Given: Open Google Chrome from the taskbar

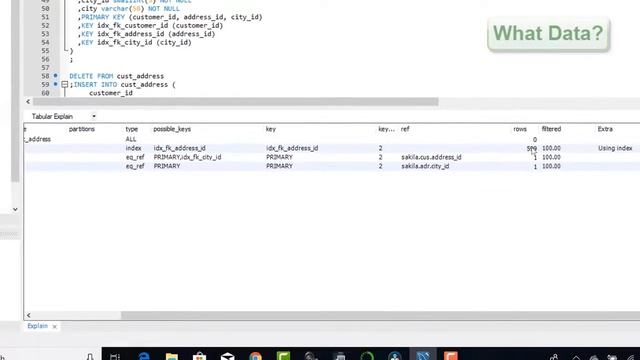Looking at the screenshot, I should point(256,356).
